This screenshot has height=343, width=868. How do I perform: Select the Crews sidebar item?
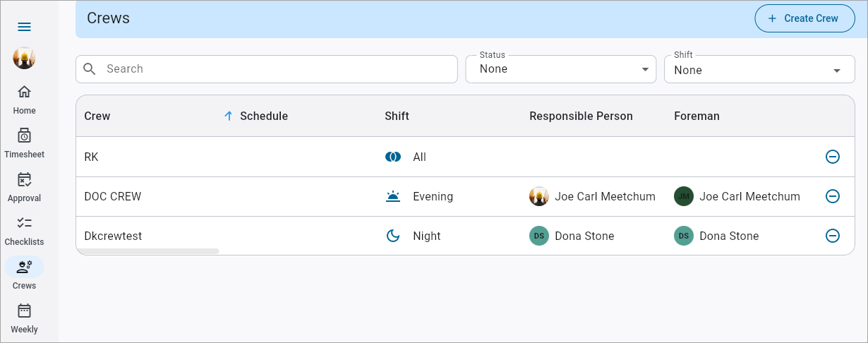[24, 275]
